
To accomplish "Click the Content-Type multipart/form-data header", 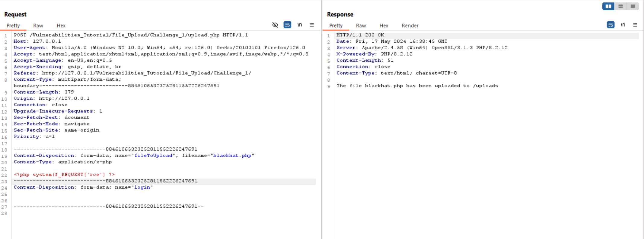I will coord(67,79).
